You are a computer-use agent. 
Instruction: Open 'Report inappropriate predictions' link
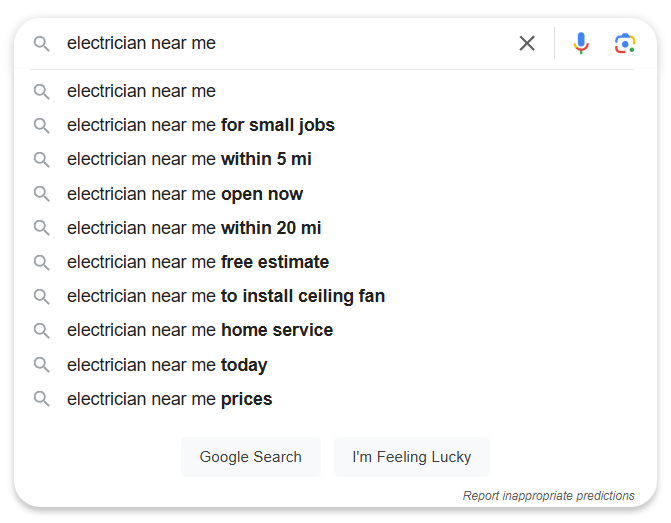pyautogui.click(x=548, y=496)
